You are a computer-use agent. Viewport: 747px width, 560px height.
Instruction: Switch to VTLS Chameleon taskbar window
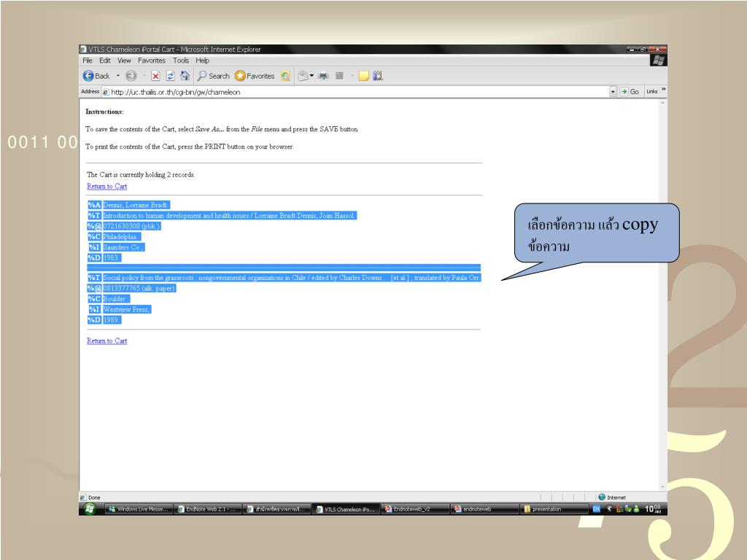click(346, 509)
